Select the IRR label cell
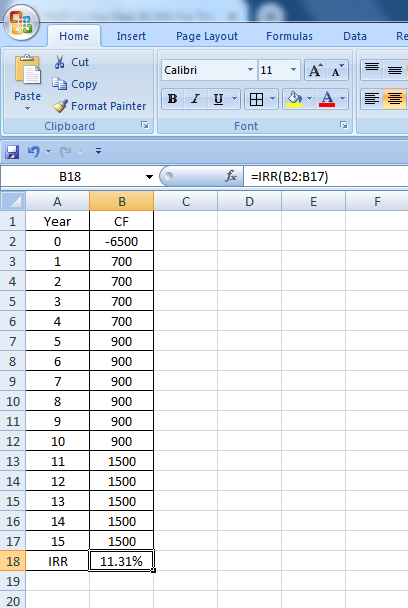This screenshot has width=408, height=608. [x=57, y=561]
